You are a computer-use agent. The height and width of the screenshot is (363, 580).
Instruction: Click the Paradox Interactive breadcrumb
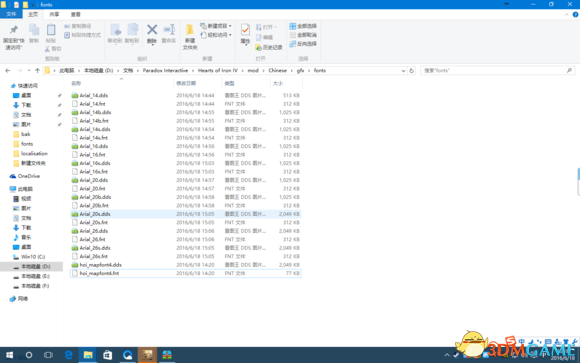tap(165, 70)
